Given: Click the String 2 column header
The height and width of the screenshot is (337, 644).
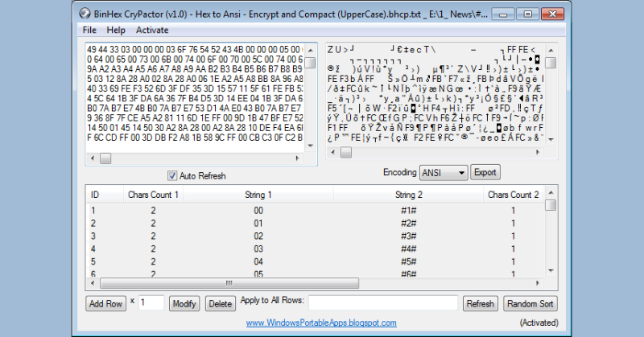Looking at the screenshot, I should pyautogui.click(x=409, y=195).
